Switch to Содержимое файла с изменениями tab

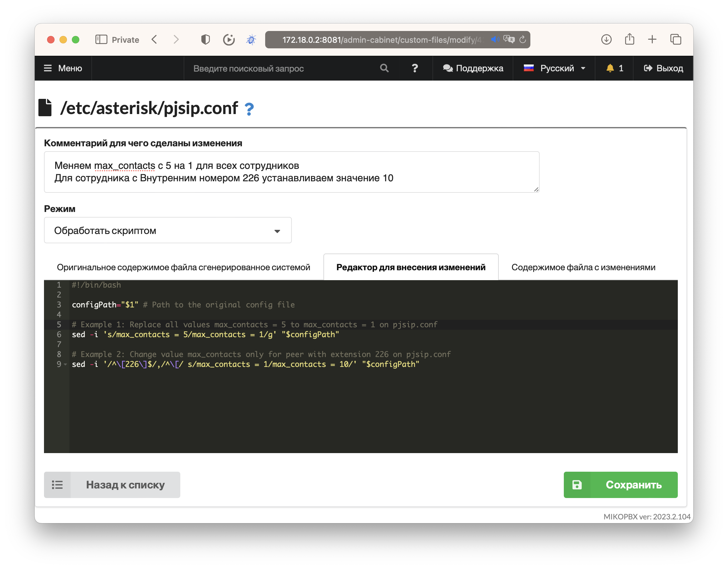pyautogui.click(x=583, y=267)
